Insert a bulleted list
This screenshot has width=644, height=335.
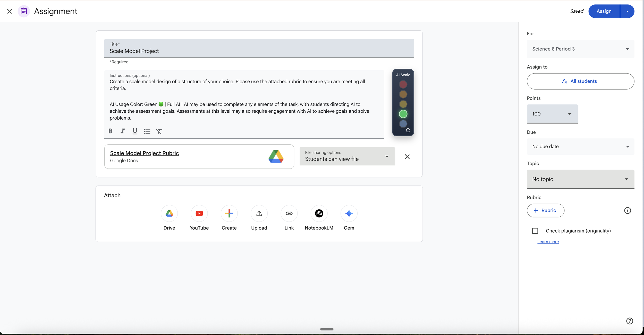pyautogui.click(x=147, y=131)
